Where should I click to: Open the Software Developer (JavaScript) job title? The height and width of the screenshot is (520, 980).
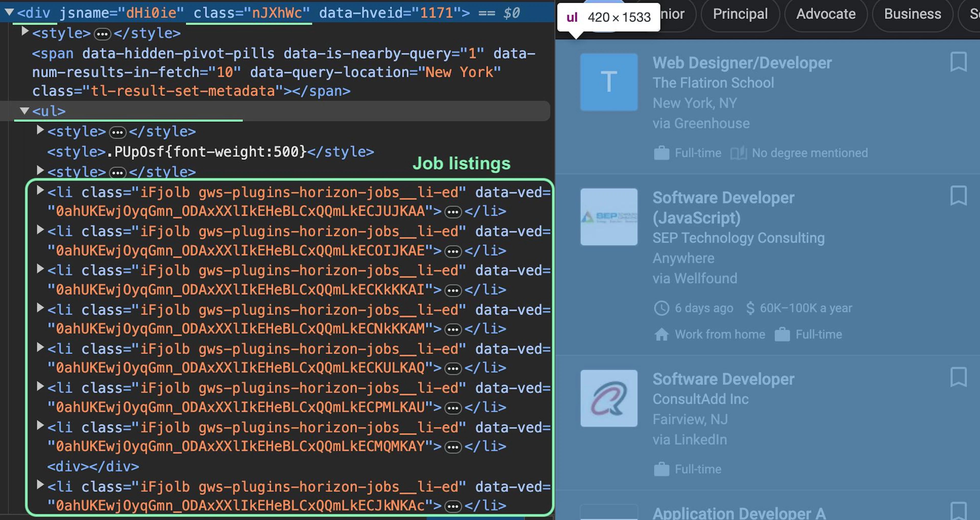click(723, 208)
